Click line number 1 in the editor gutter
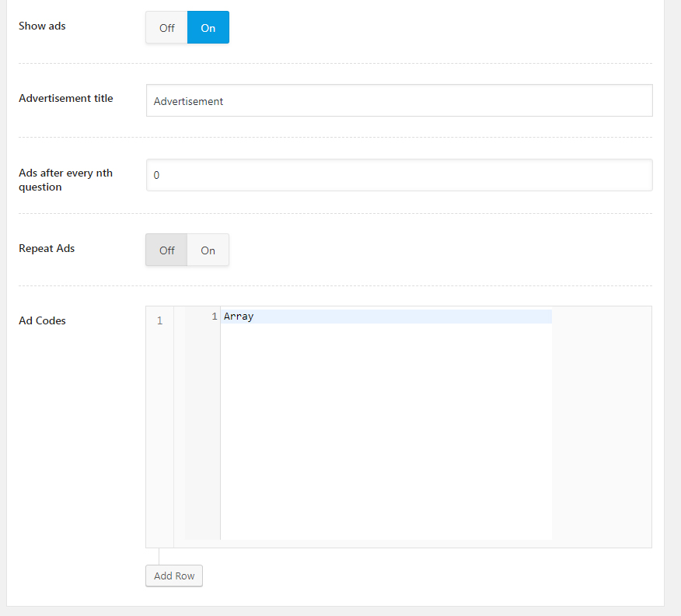The width and height of the screenshot is (681, 616). (x=214, y=317)
